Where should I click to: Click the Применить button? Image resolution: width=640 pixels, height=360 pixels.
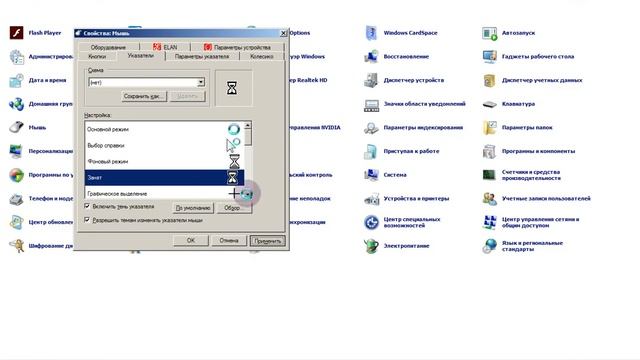(267, 241)
